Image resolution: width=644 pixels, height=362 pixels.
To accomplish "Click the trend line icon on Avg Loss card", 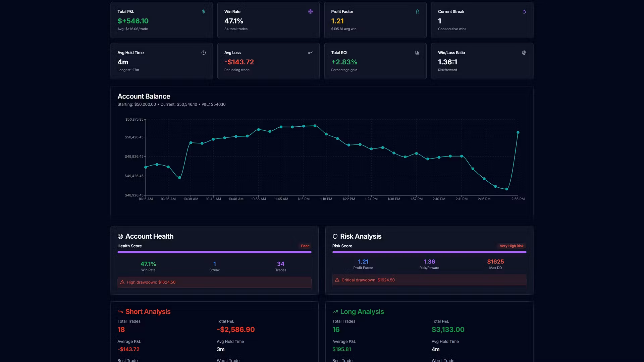I will tap(310, 53).
